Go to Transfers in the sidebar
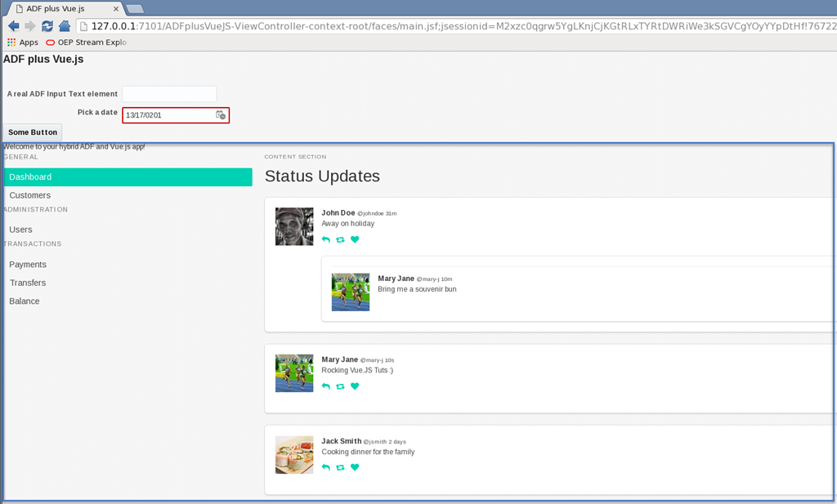This screenshot has width=837, height=504. [x=28, y=283]
